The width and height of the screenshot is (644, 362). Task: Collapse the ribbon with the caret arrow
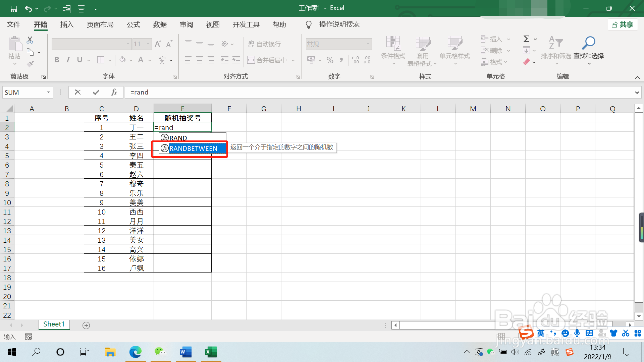(637, 77)
